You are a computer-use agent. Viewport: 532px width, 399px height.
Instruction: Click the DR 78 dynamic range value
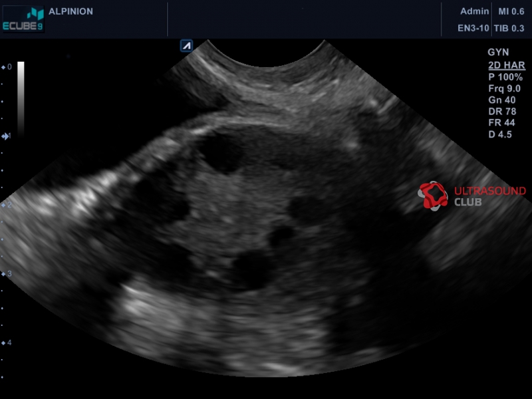click(x=502, y=112)
